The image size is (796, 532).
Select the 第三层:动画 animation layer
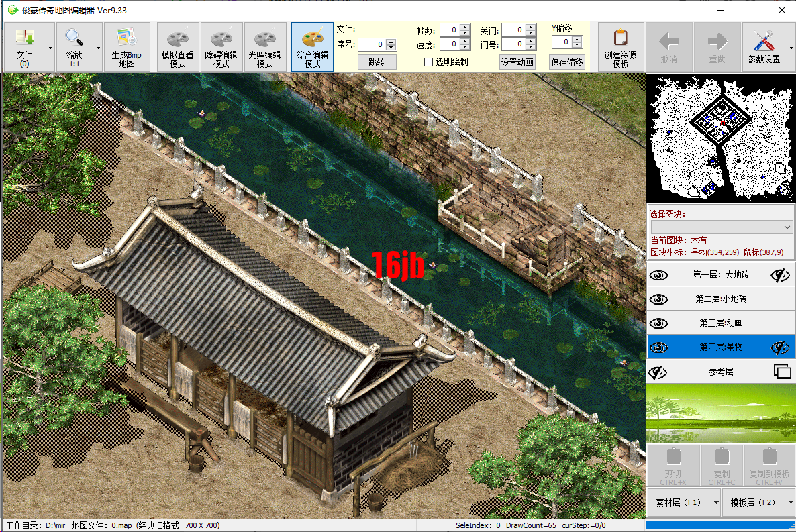click(x=721, y=323)
